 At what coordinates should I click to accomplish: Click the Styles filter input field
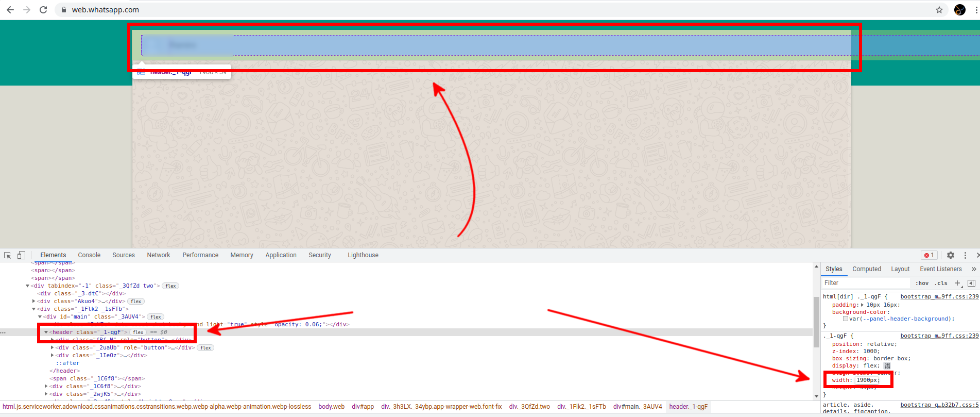865,283
